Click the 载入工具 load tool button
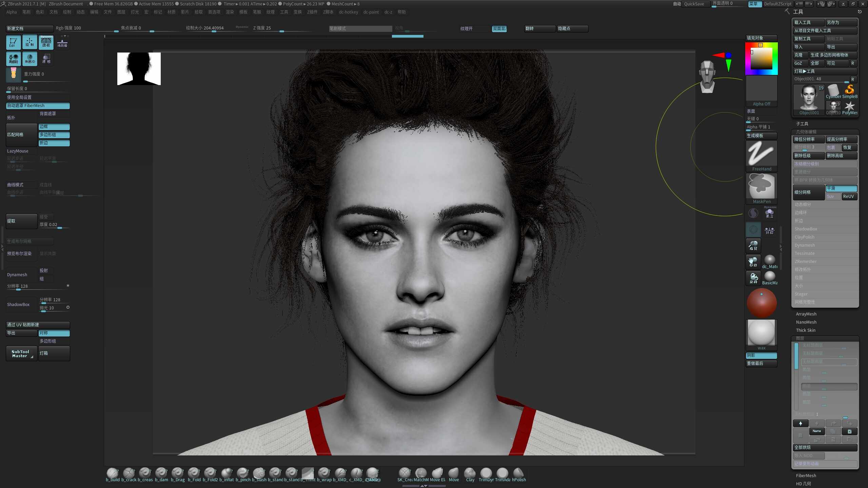868x488 pixels. coord(809,22)
